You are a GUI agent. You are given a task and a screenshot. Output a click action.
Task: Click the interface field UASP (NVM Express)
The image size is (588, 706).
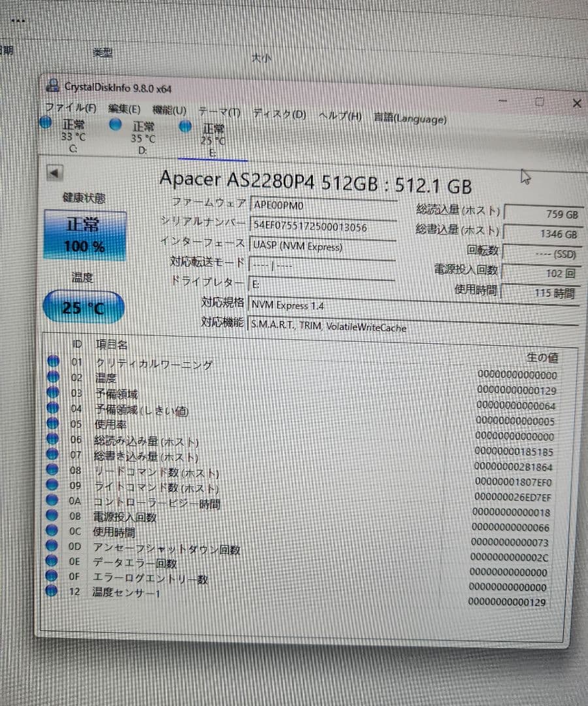[322, 246]
